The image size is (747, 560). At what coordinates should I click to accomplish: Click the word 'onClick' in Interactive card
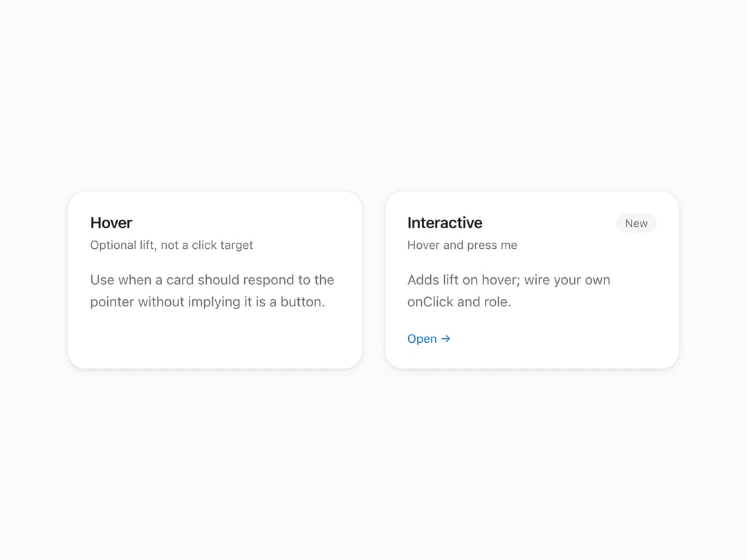tap(430, 302)
